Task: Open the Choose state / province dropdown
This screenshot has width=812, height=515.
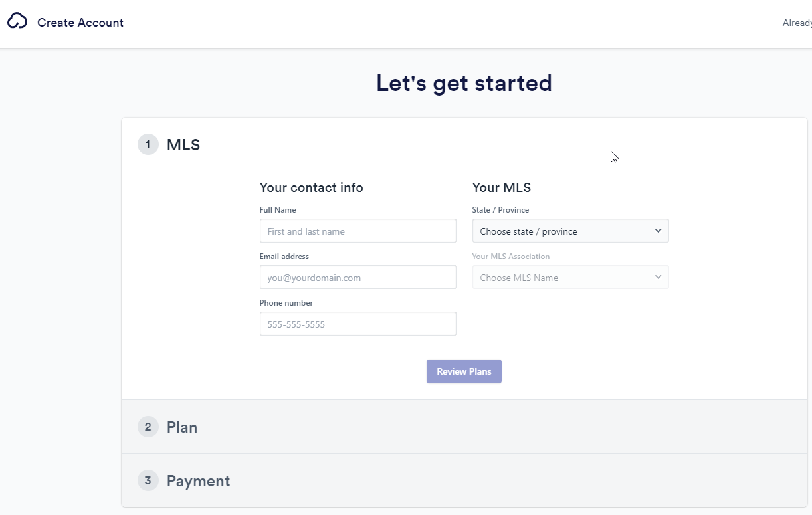Action: [x=570, y=231]
